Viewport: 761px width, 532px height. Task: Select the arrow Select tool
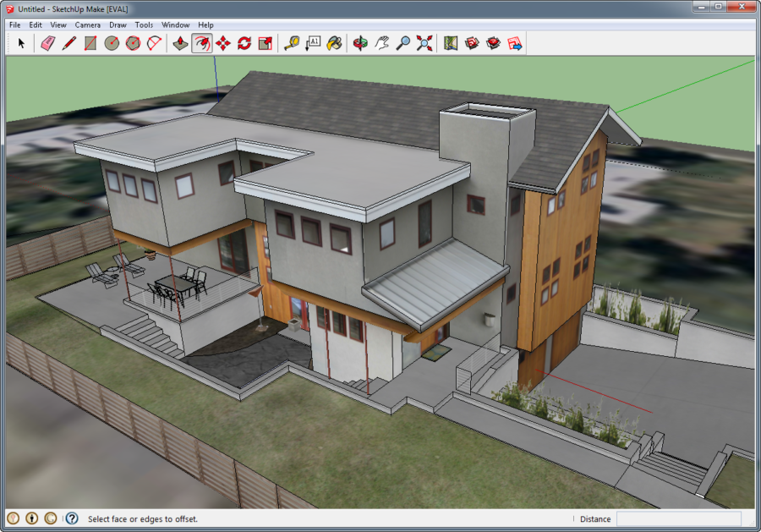pos(22,43)
